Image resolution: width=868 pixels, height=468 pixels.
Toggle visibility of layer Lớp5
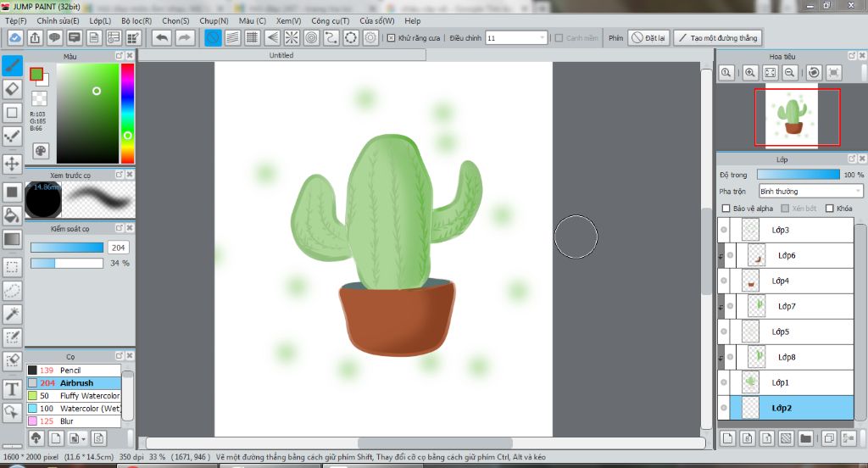pyautogui.click(x=724, y=331)
